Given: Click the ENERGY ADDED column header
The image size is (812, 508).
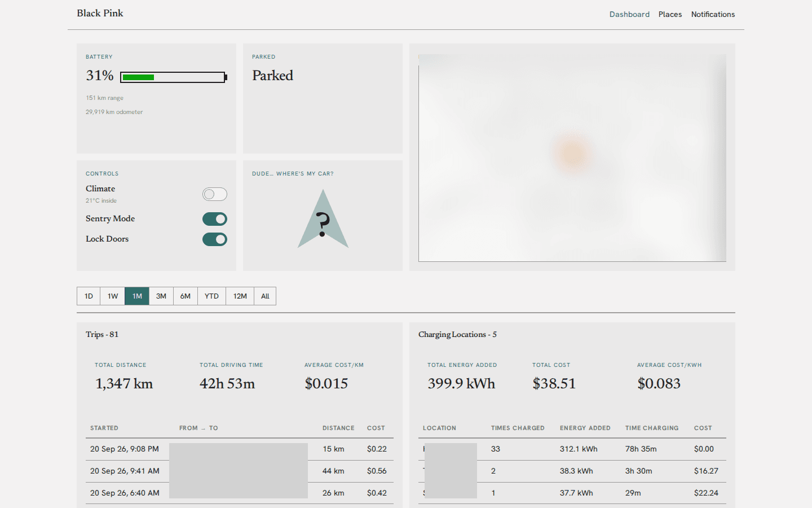Looking at the screenshot, I should (x=585, y=428).
